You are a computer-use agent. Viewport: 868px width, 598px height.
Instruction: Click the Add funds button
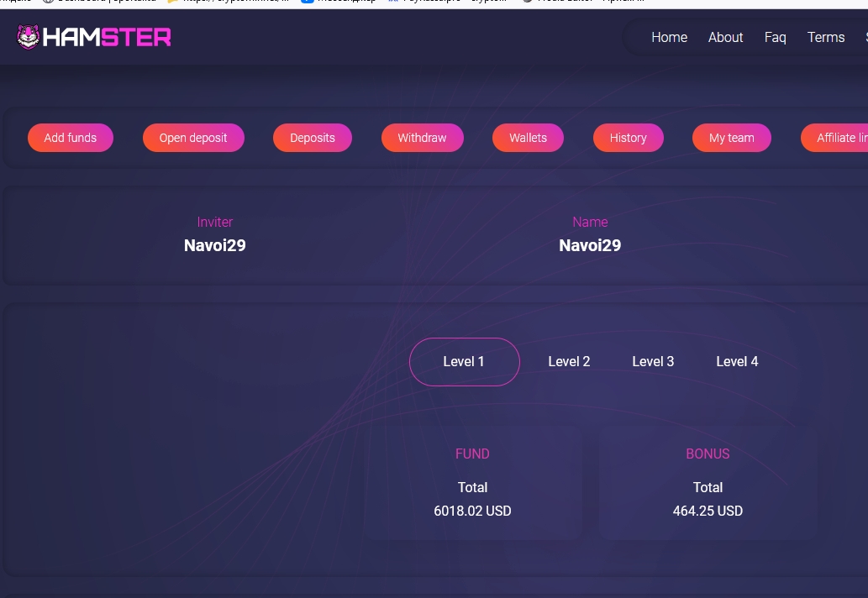71,138
